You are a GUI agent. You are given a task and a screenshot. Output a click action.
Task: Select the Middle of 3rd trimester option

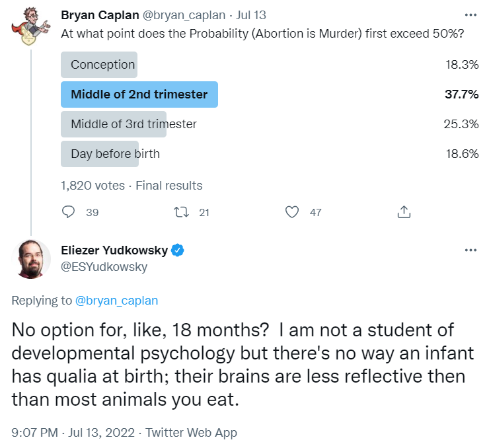tap(133, 124)
